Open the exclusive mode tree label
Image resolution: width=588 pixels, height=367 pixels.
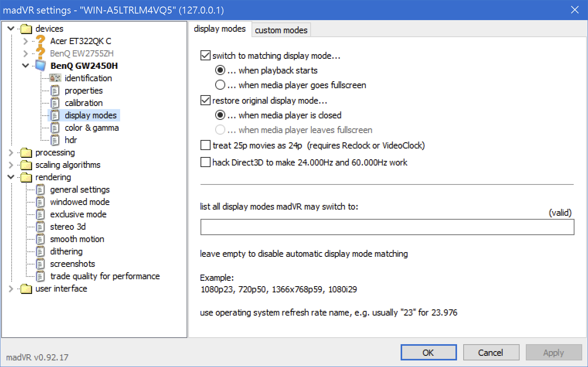[x=78, y=214]
